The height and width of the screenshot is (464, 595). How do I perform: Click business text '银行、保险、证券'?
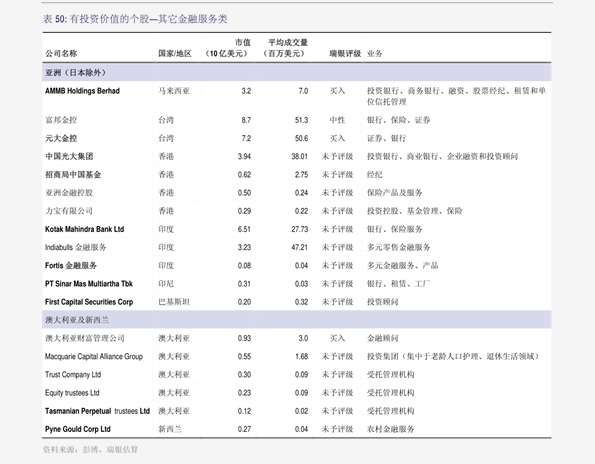click(x=398, y=120)
